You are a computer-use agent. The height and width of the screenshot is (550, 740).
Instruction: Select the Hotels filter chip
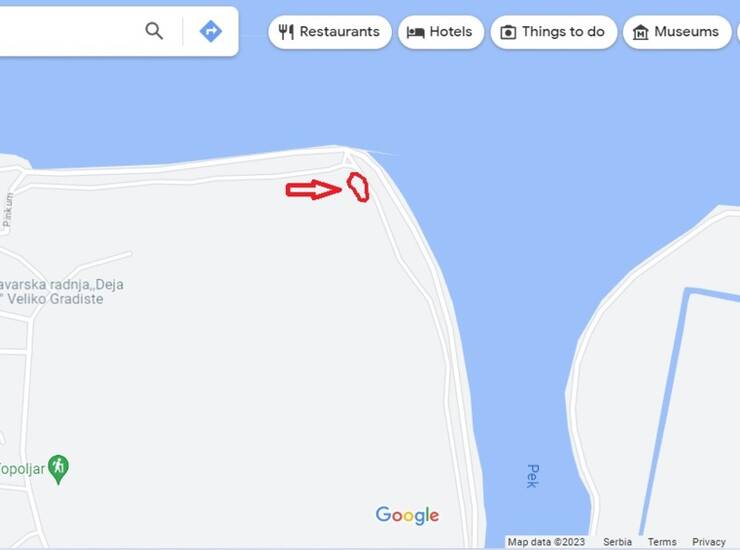[441, 32]
